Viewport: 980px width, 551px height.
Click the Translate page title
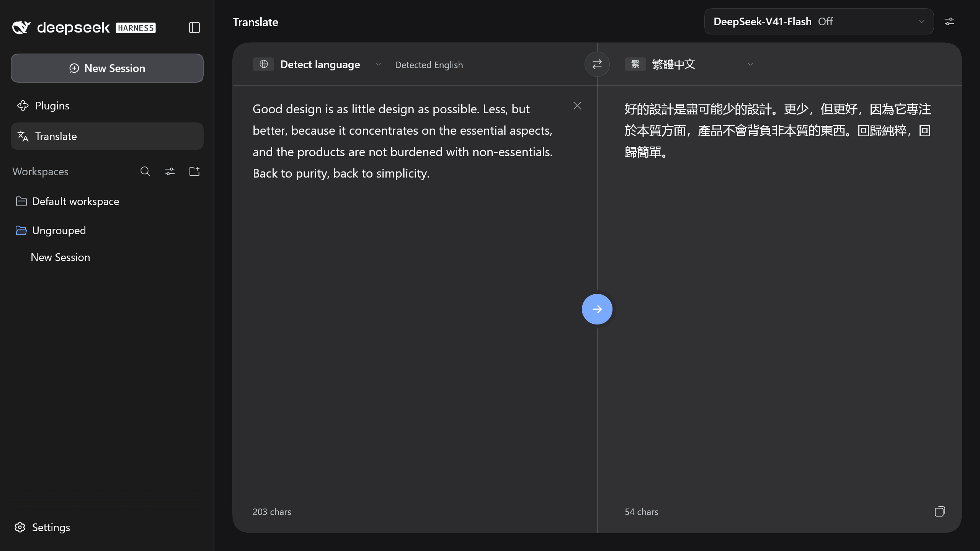[x=255, y=22]
